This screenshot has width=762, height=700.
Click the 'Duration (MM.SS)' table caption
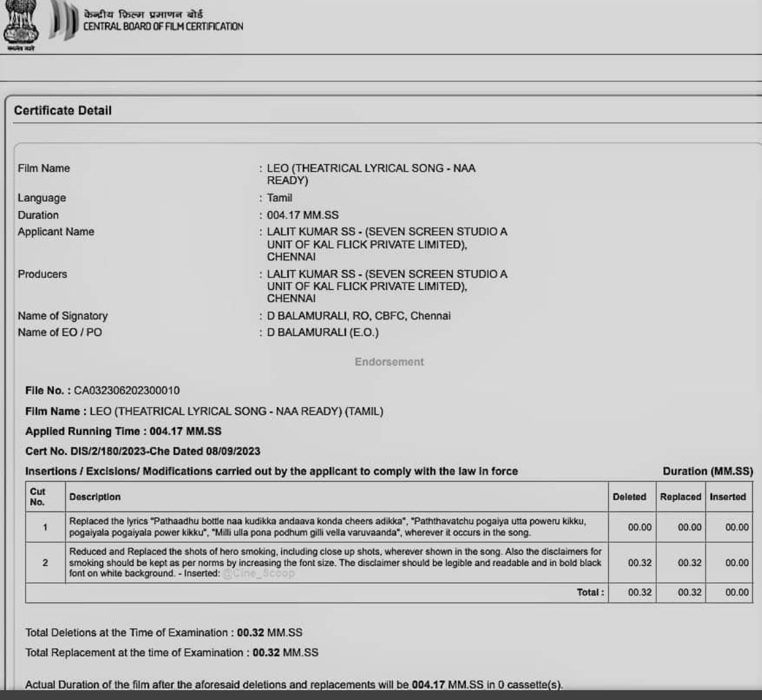point(708,471)
